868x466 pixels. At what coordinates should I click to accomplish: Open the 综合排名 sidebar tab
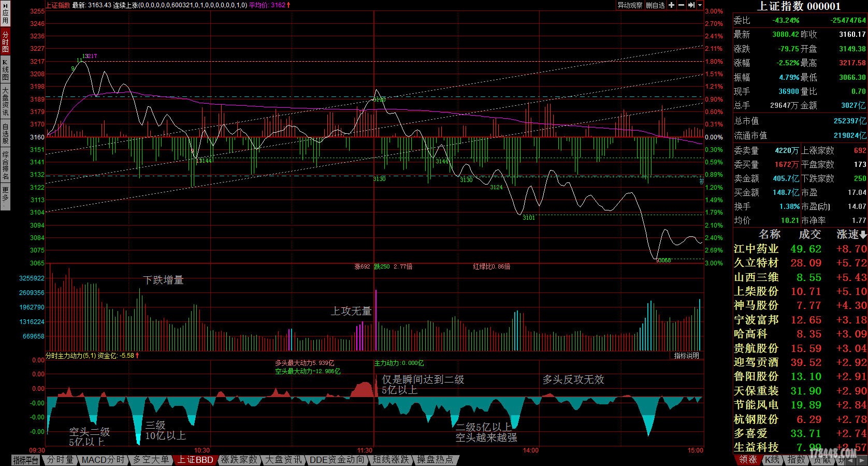point(5,165)
